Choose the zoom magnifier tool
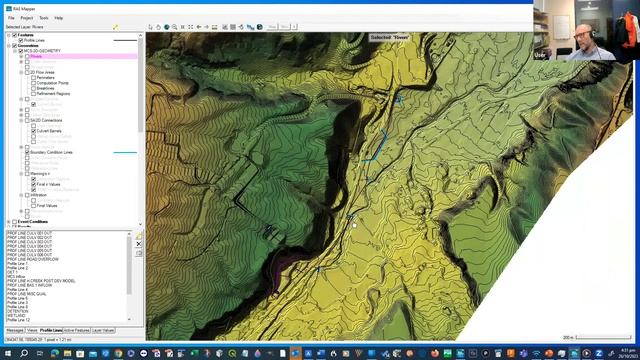Image resolution: width=640 pixels, height=360 pixels. click(175, 27)
